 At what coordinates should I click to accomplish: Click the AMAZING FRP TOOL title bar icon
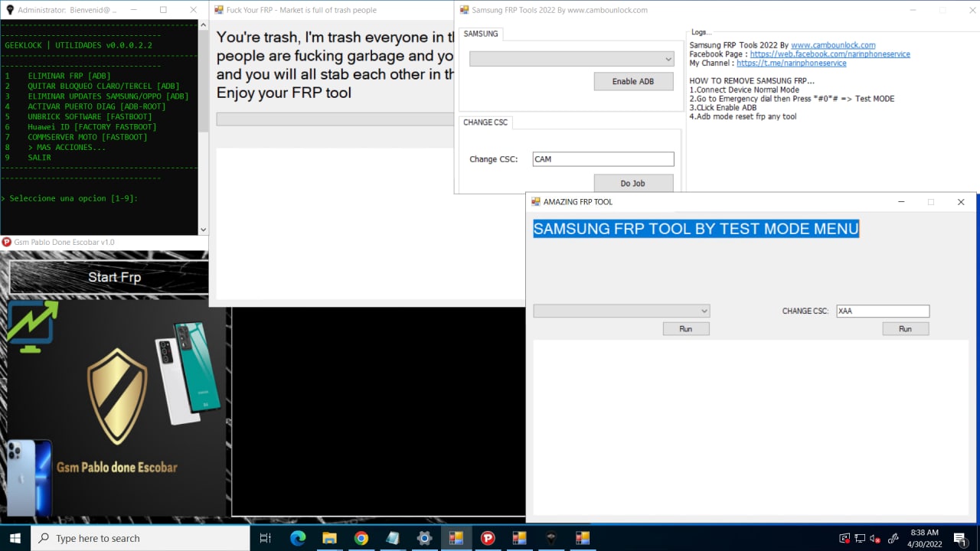[x=536, y=202]
